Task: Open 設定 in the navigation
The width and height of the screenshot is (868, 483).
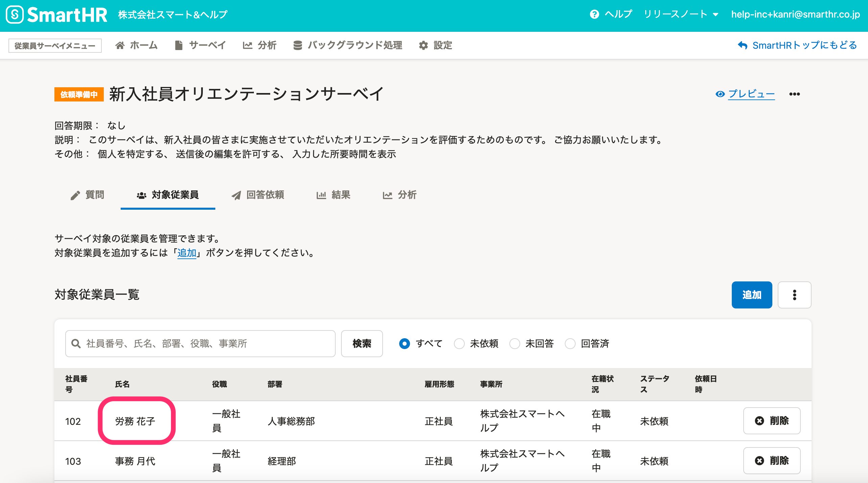Action: (x=435, y=45)
